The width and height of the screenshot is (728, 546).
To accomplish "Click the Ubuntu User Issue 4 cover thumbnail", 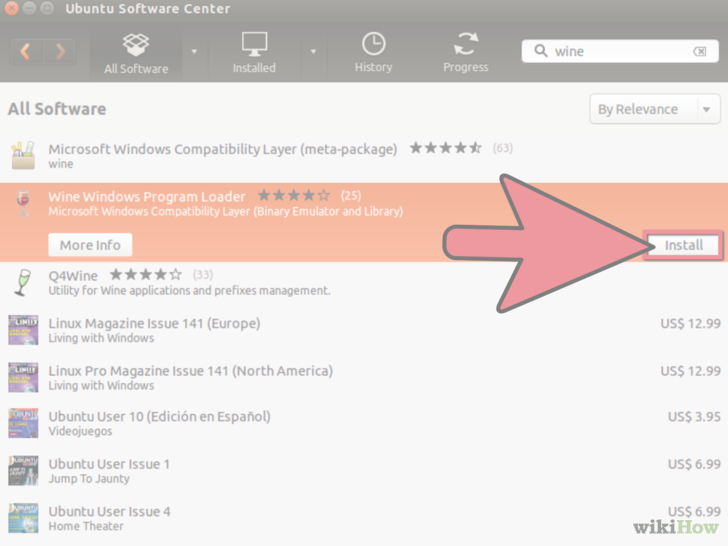I will tap(23, 518).
